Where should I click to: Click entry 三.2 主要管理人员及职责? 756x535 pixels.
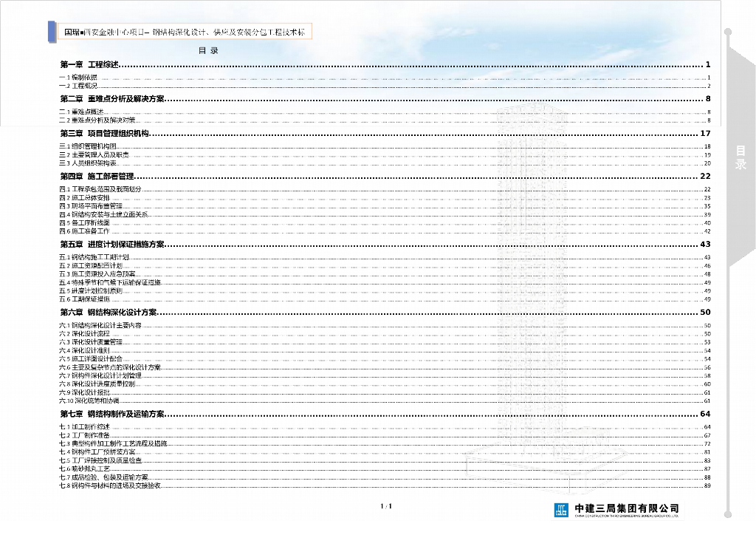click(x=385, y=155)
